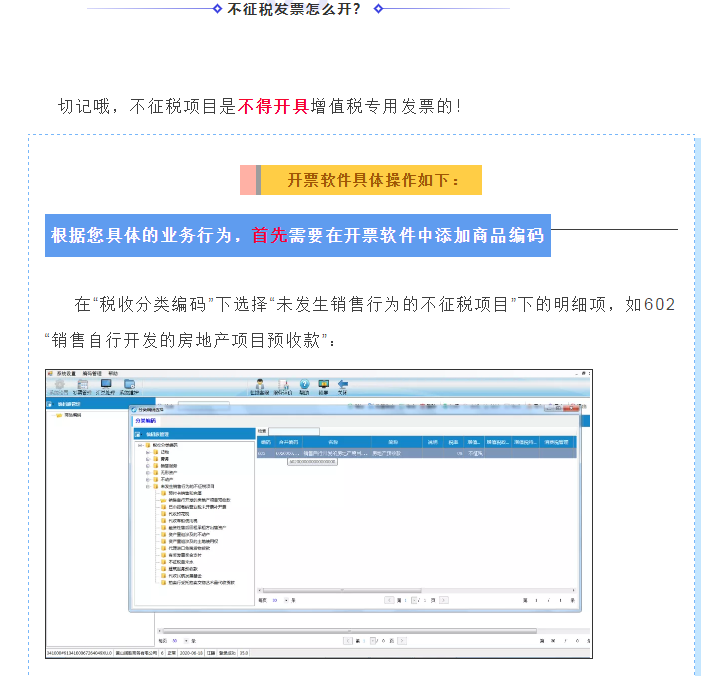The image size is (728, 676).
Task: Select 不征税自来水 tree item
Action: click(x=181, y=562)
